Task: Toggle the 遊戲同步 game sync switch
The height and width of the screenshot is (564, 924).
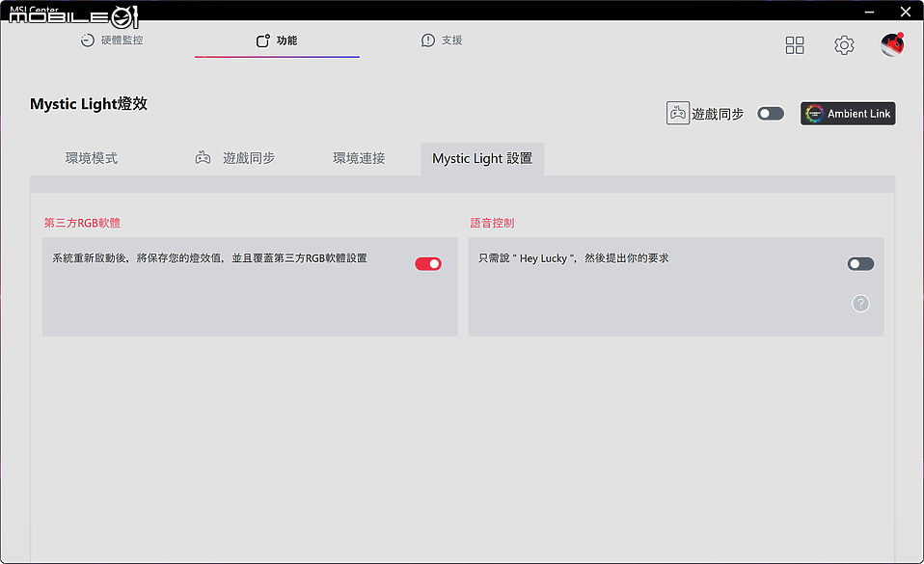Action: tap(771, 113)
